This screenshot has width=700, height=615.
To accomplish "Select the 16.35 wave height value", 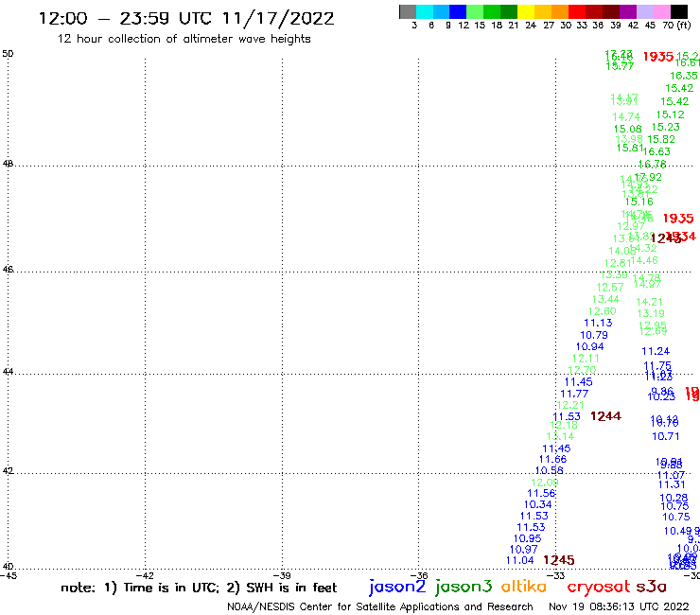I will [684, 76].
